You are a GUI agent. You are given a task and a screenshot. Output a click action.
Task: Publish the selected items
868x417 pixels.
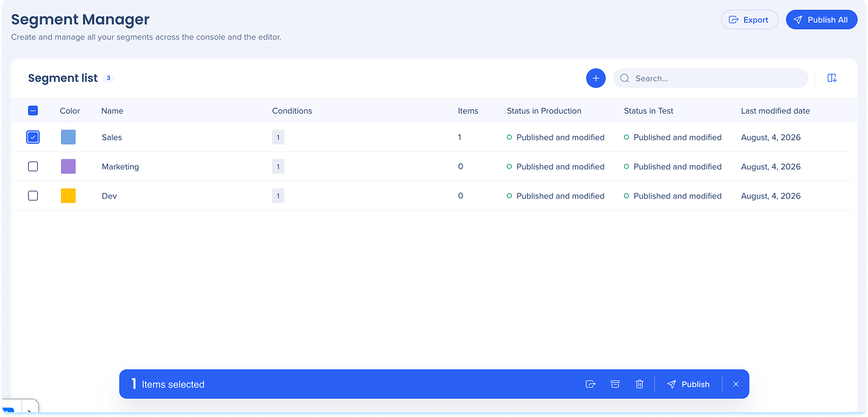(x=688, y=384)
